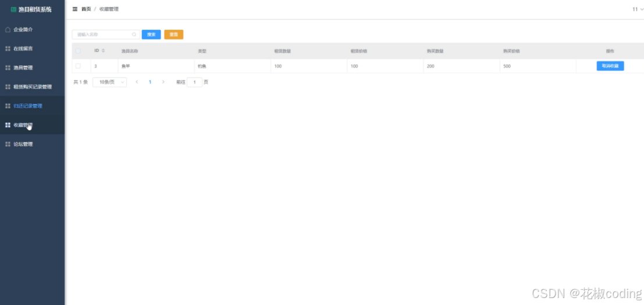Toggle the sidebar with the hamburger icon
Viewport: 644px width, 305px height.
[x=74, y=9]
